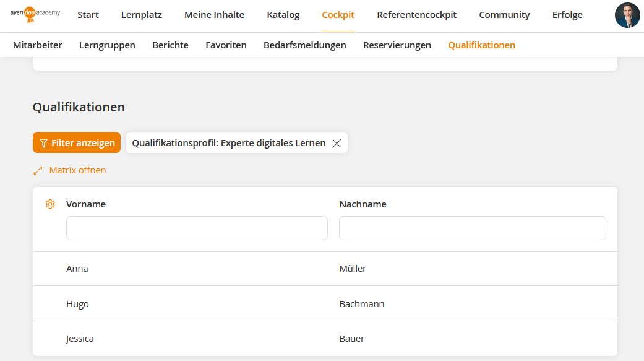Open the matrix view via Matrix öffnen
Screen dimensions: 644x361
pyautogui.click(x=77, y=170)
